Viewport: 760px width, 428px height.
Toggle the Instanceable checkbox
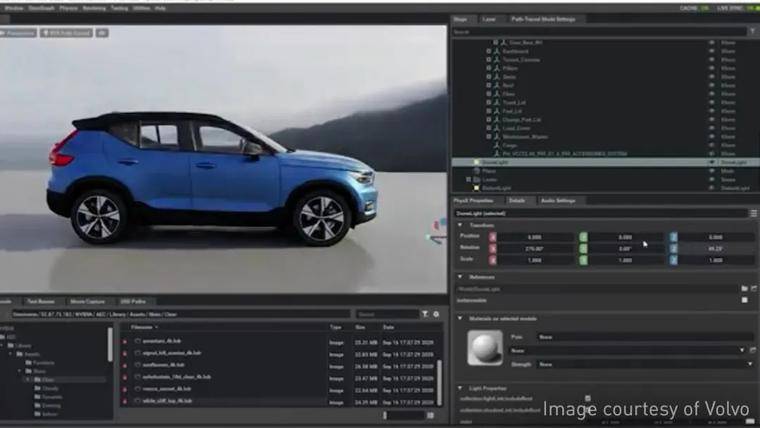(x=744, y=300)
